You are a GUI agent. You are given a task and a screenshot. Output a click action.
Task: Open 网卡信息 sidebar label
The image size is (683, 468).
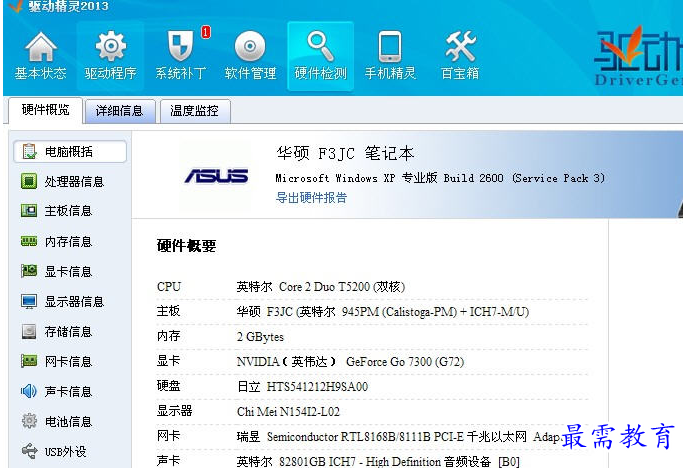tap(68, 361)
